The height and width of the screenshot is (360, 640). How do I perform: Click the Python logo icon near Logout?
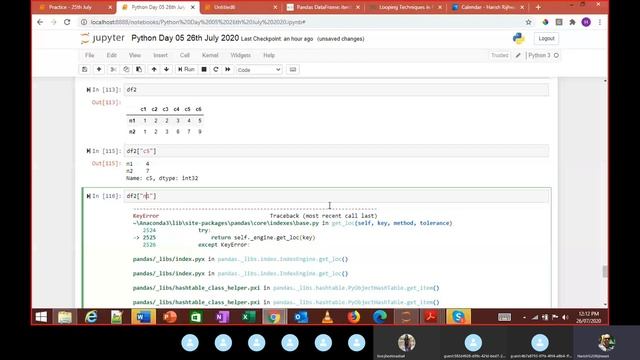519,38
